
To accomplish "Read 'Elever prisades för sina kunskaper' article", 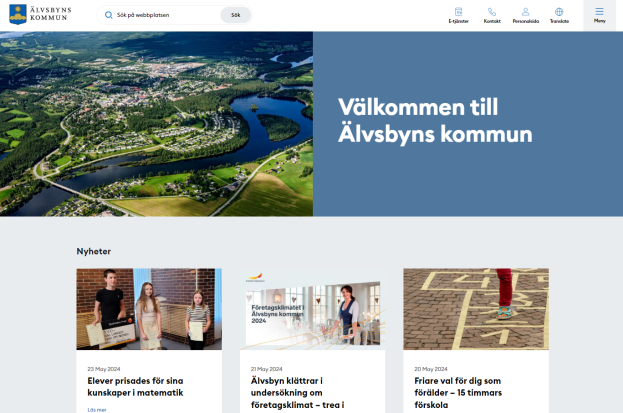I will coord(136,386).
